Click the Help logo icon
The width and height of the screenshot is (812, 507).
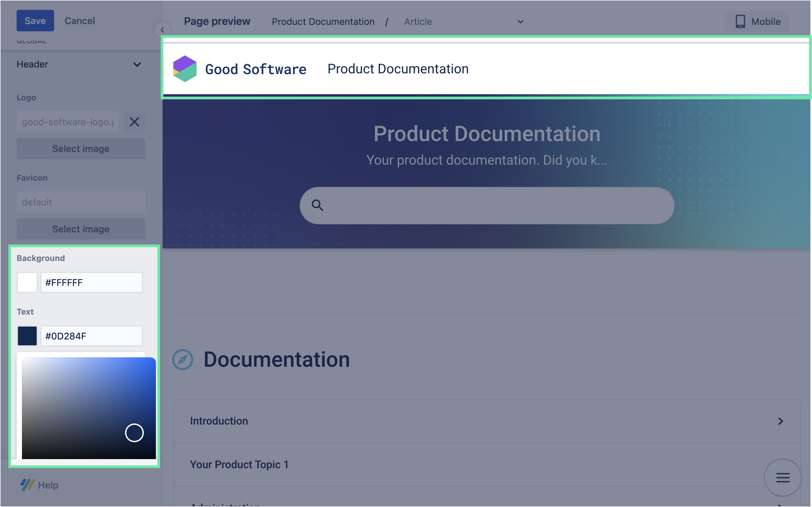click(x=27, y=485)
